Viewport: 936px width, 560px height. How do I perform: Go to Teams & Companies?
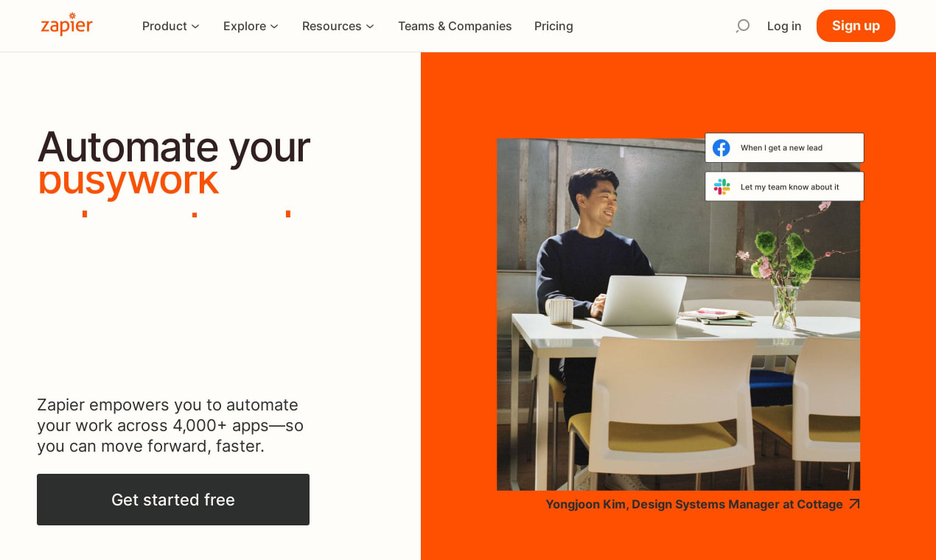click(455, 26)
